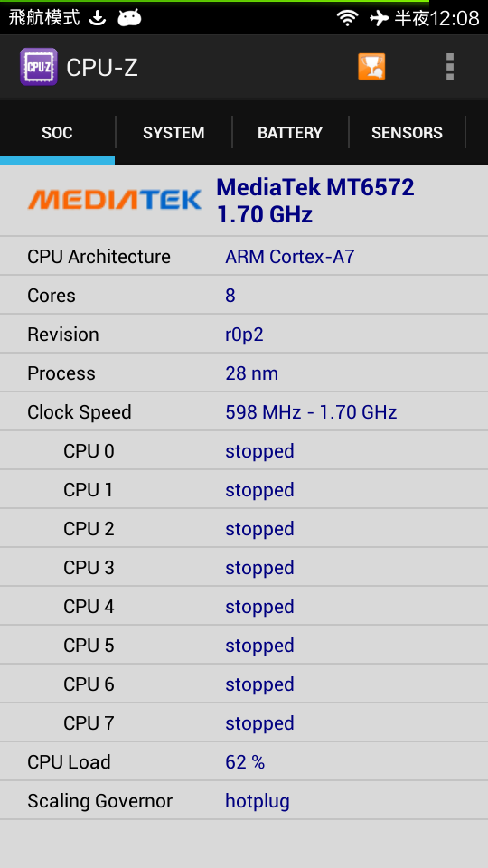Select the CPU Load 62 % row
Screen dimensions: 488x868
click(244, 761)
